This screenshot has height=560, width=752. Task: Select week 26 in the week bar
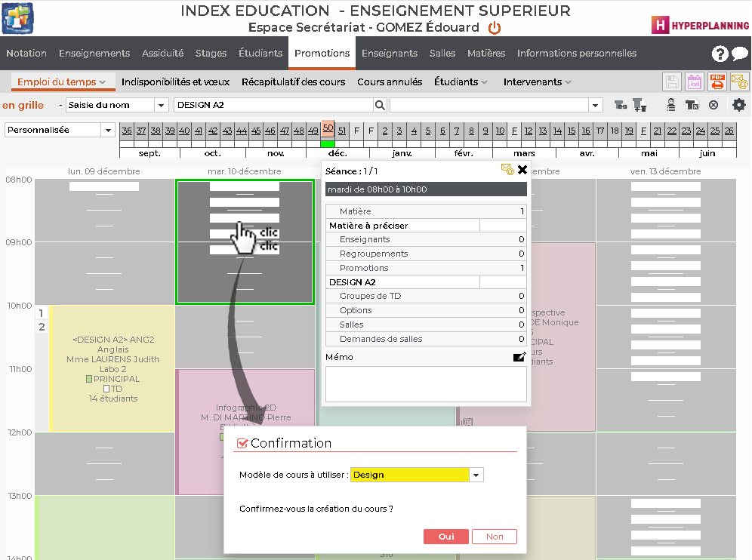(x=729, y=131)
